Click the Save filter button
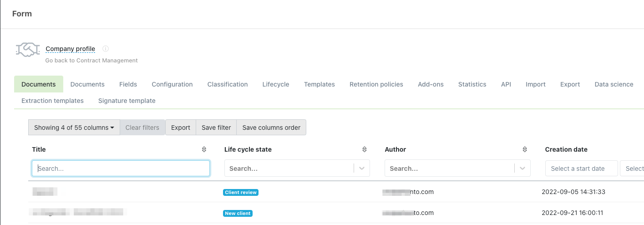Image resolution: width=644 pixels, height=225 pixels. (x=216, y=128)
